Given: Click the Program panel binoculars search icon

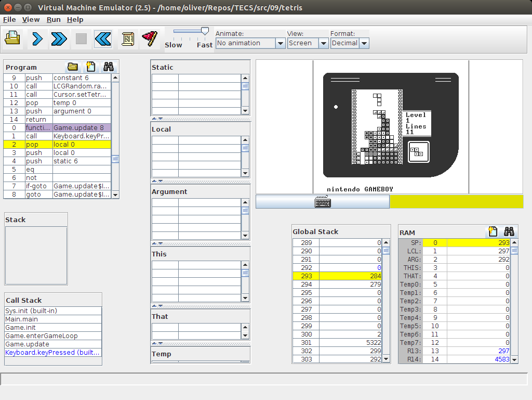Looking at the screenshot, I should 109,67.
